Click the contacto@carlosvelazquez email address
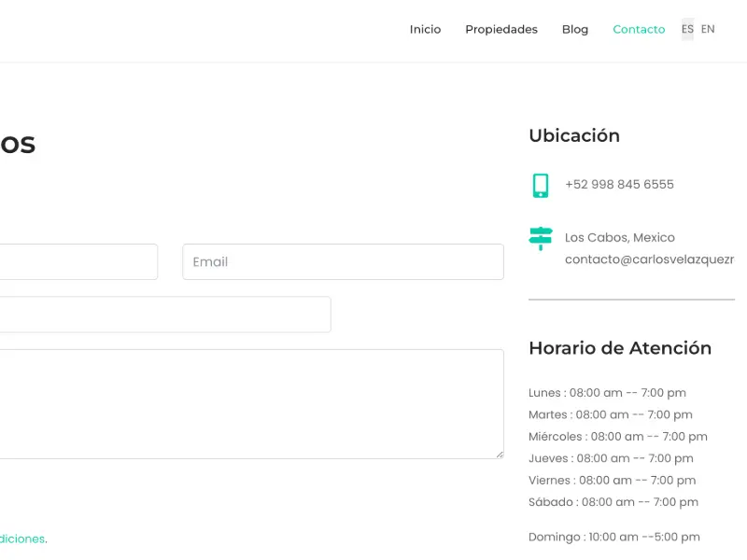 (x=649, y=259)
